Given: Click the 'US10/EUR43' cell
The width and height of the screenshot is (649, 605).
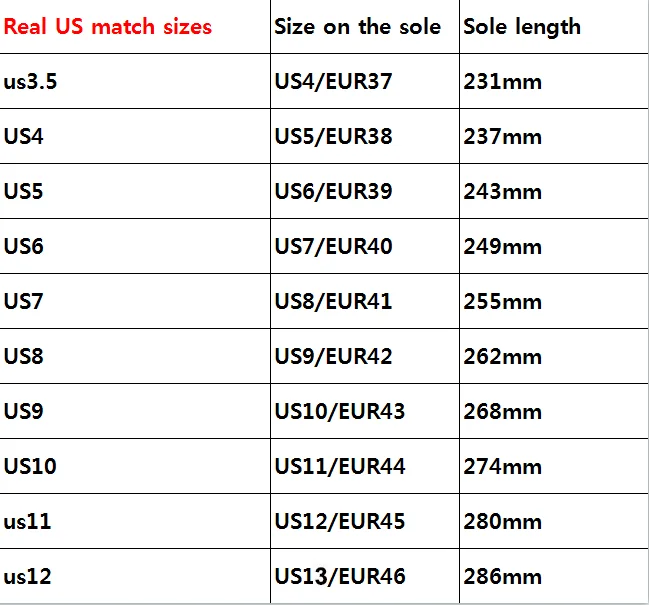Looking at the screenshot, I should tap(339, 412).
